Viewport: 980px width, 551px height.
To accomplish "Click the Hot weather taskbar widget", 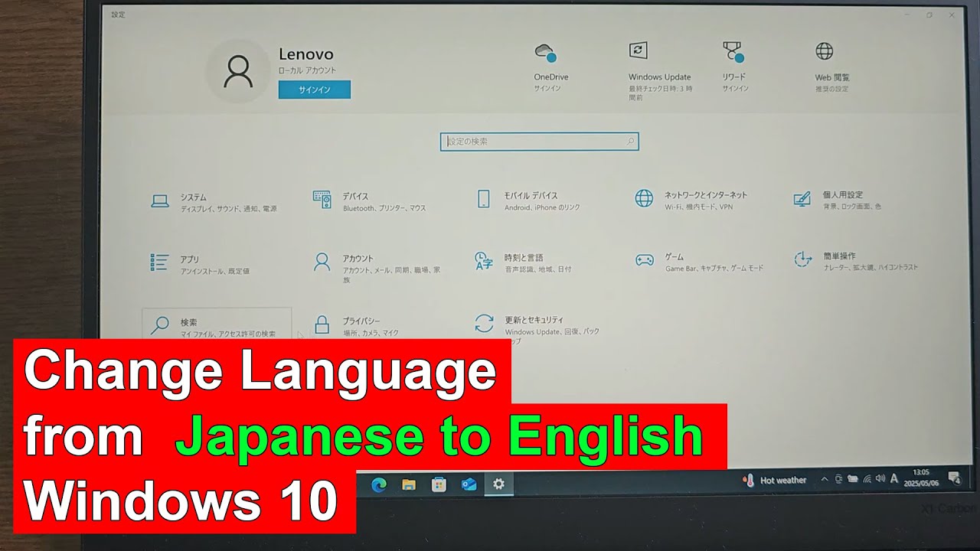I will [x=775, y=481].
